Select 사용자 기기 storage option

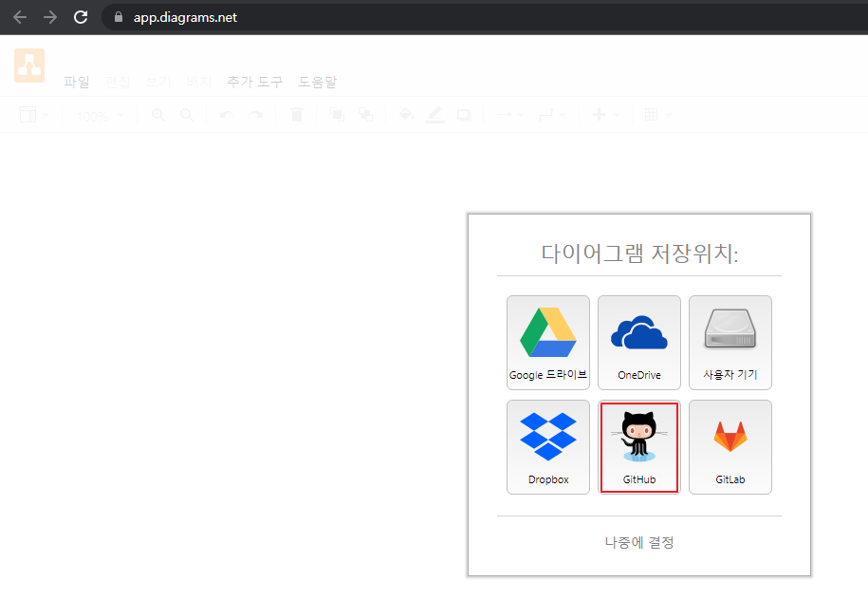(x=730, y=343)
